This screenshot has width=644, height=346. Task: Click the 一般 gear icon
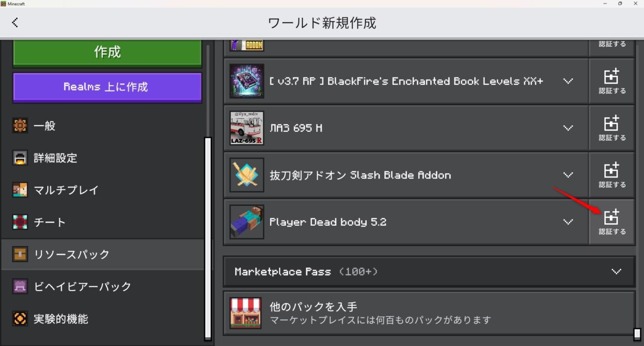point(20,126)
